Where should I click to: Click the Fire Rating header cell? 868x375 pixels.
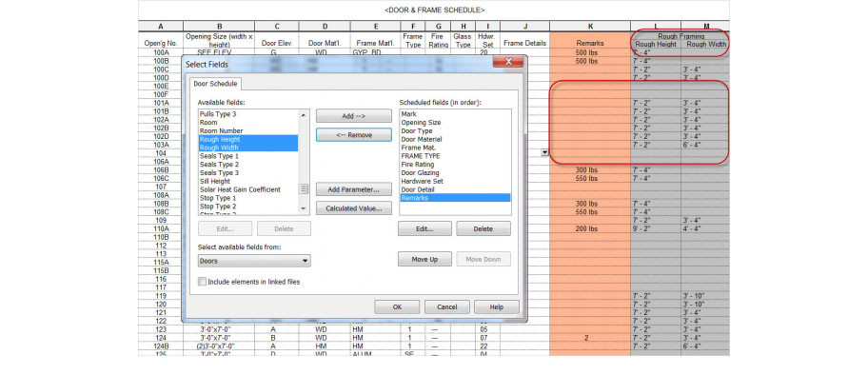tap(439, 40)
